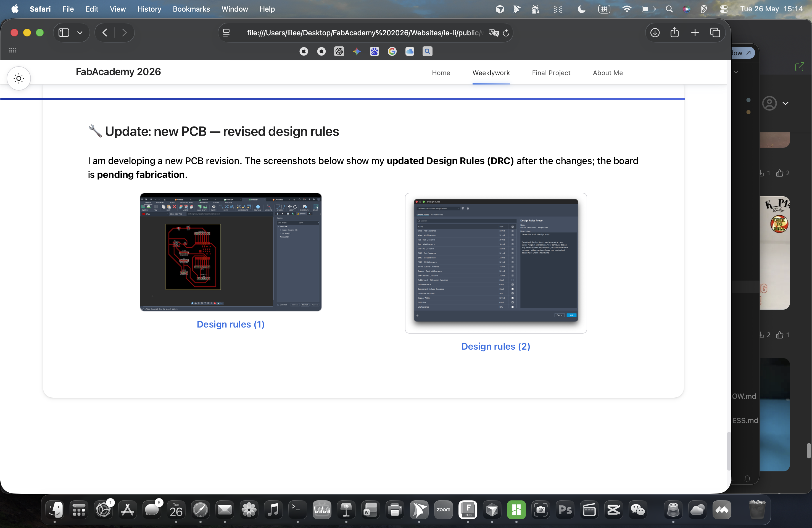Toggle Focus moon icon in menu bar

tap(581, 9)
